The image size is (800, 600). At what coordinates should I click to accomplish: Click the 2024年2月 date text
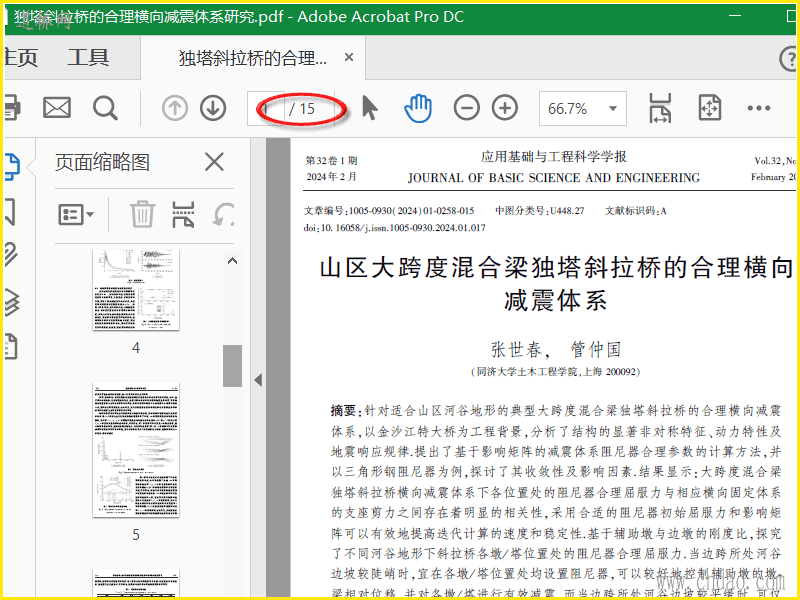pos(332,177)
